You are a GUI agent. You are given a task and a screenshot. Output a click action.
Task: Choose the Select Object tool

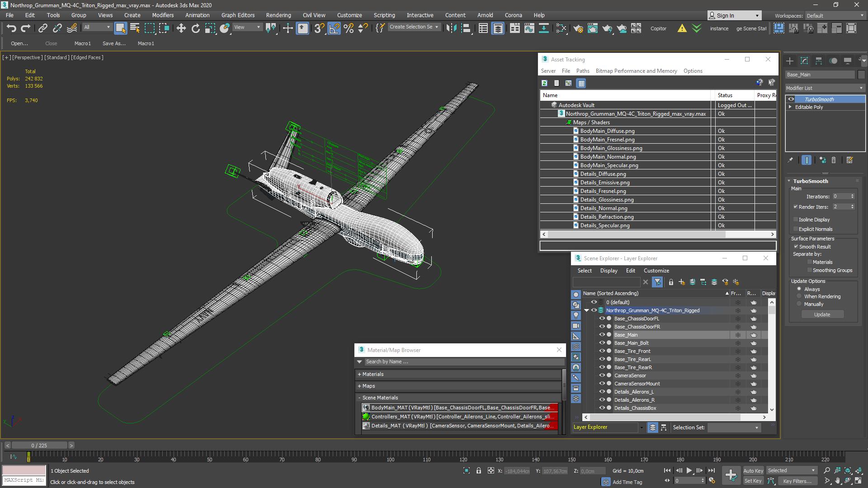pyautogui.click(x=120, y=28)
